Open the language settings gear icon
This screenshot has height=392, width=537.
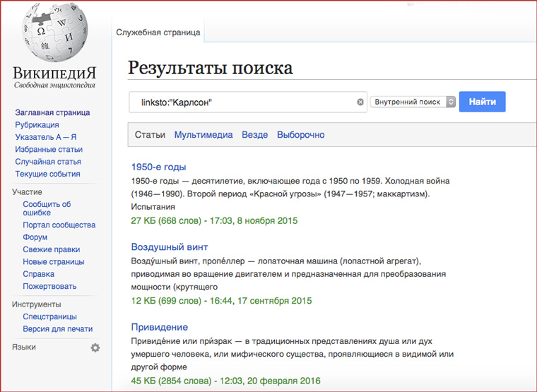pos(95,348)
